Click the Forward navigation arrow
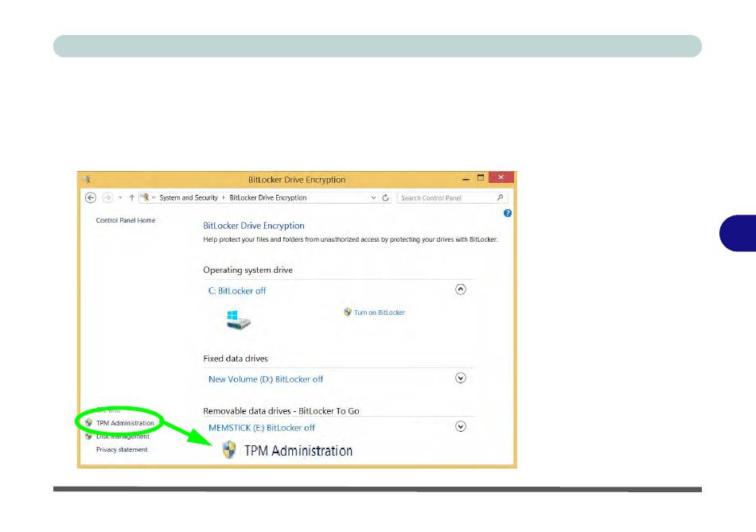The width and height of the screenshot is (756, 532). coord(107,197)
